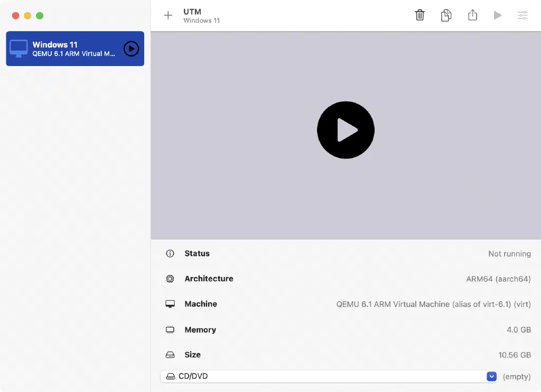Screen dimensions: 541x392
Task: Click the blue chevron on the CD/DVD selector
Action: point(492,377)
